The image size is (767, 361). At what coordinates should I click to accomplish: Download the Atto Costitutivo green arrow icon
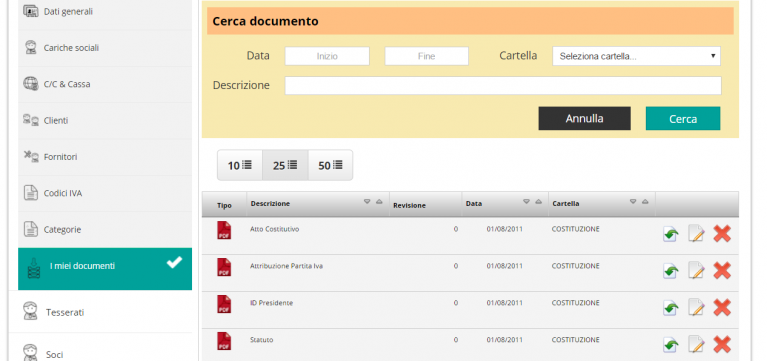[x=671, y=234]
